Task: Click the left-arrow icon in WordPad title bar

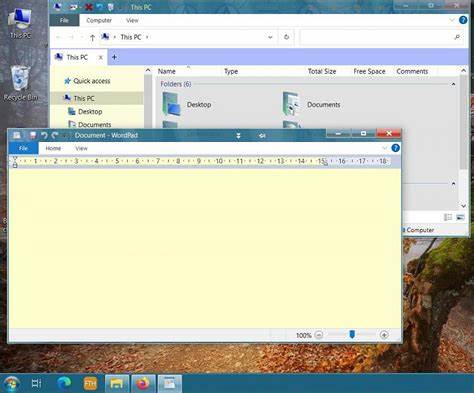Action: [262, 136]
